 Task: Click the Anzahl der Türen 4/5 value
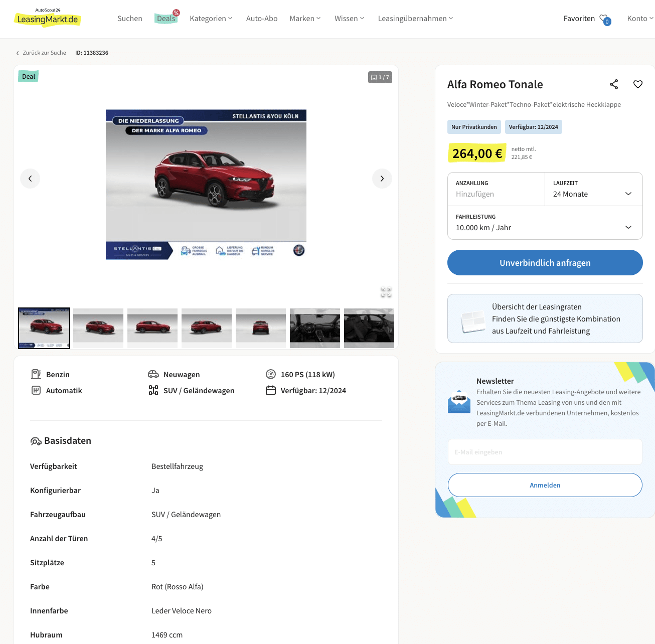157,539
